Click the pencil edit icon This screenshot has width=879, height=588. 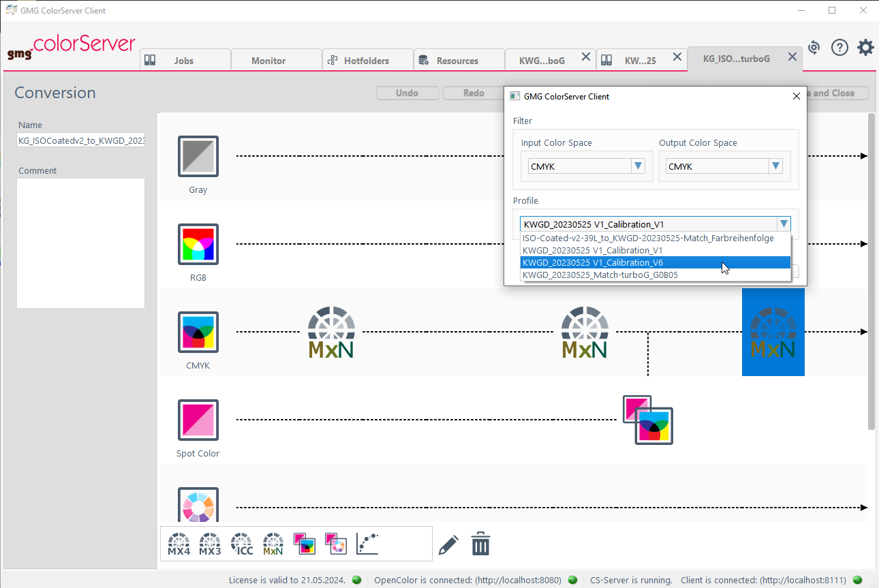click(x=448, y=544)
